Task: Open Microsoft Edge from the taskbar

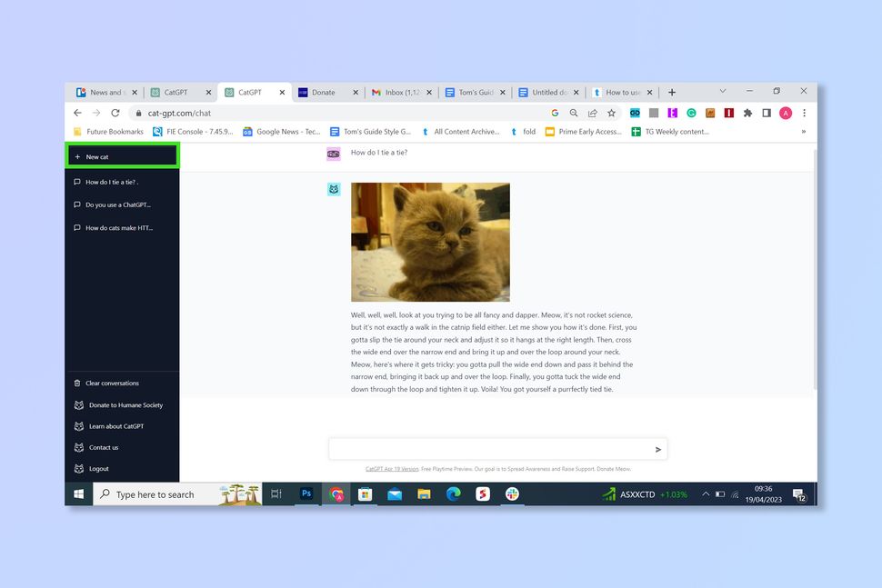Action: (x=453, y=493)
